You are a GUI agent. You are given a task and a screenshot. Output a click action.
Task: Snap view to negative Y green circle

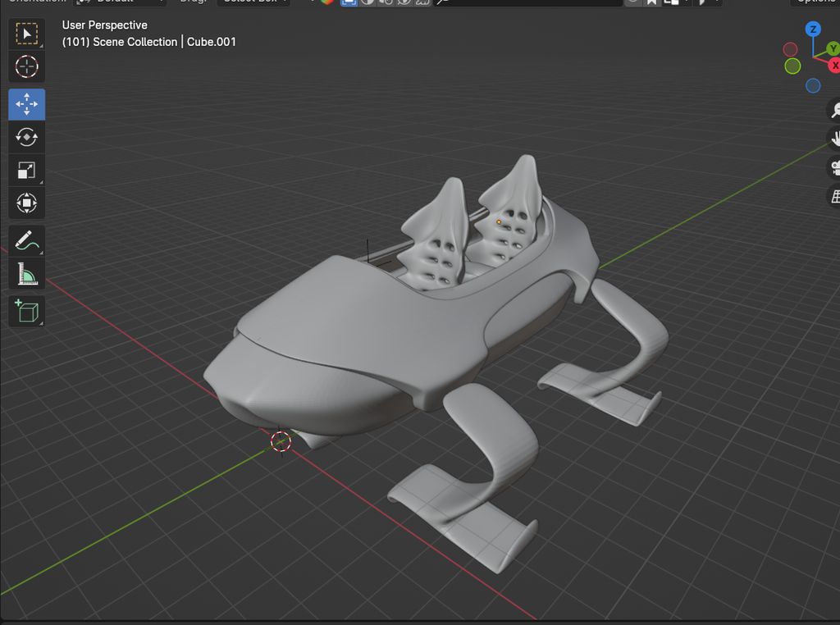[792, 66]
